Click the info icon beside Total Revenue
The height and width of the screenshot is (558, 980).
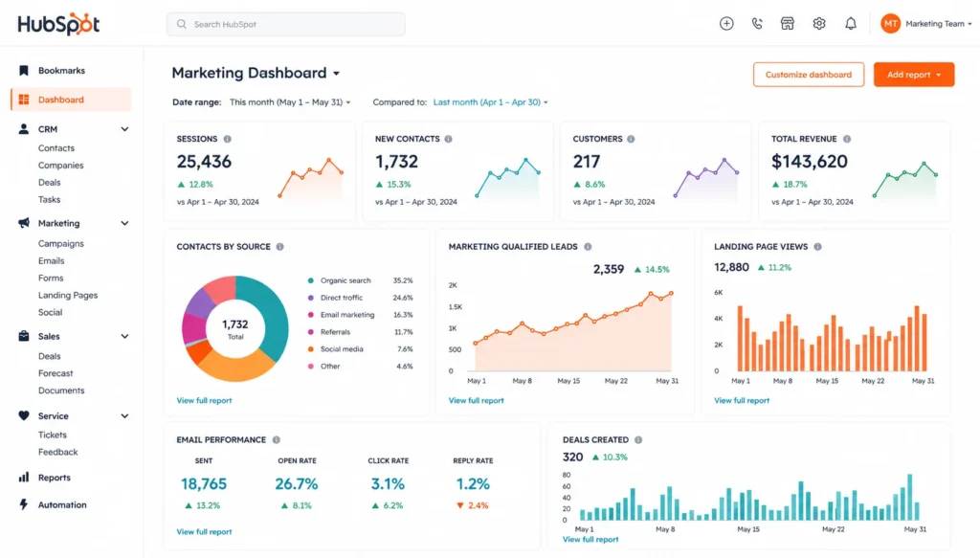[x=847, y=139]
